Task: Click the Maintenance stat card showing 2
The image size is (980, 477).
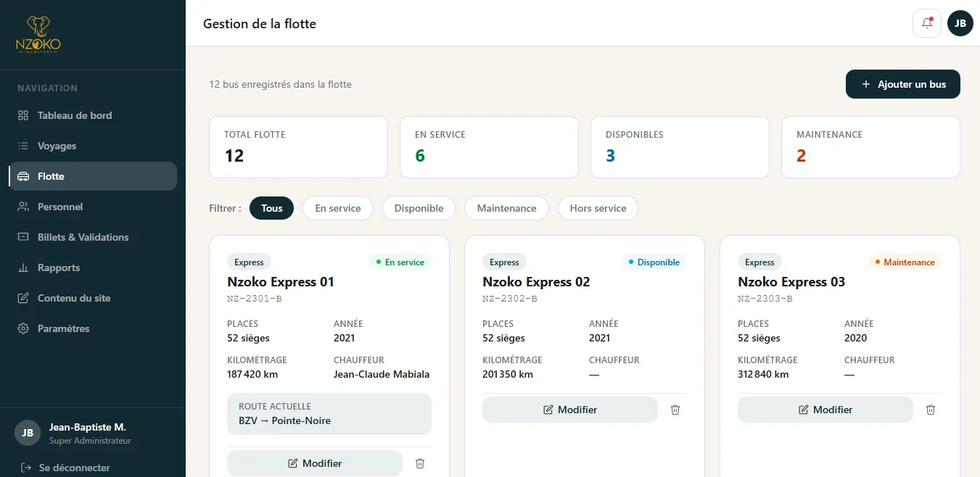Action: (871, 147)
